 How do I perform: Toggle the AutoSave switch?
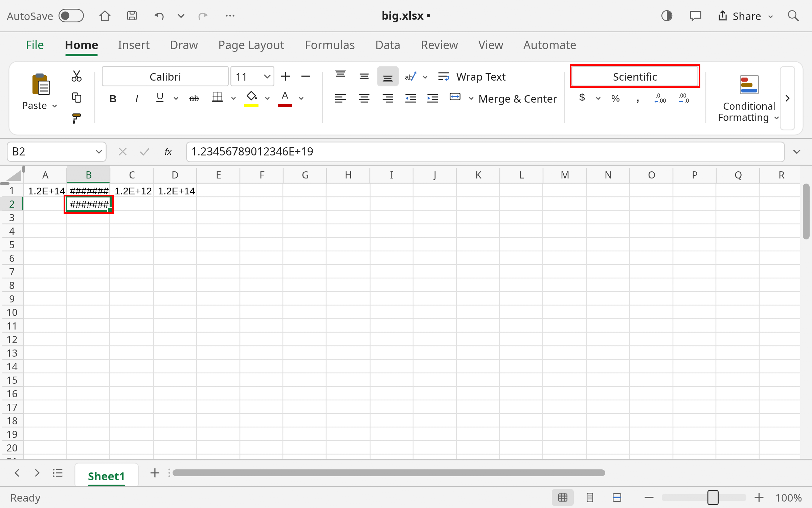coord(71,16)
